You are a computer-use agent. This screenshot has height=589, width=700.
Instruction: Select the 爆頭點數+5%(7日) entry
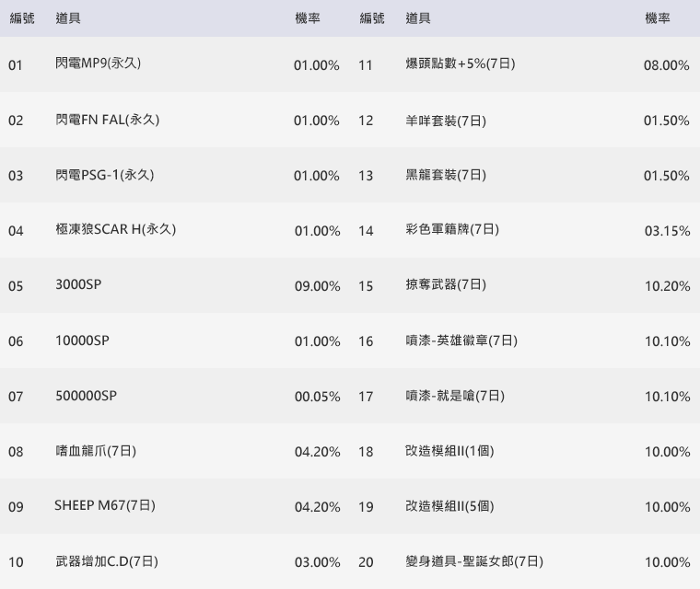point(460,64)
